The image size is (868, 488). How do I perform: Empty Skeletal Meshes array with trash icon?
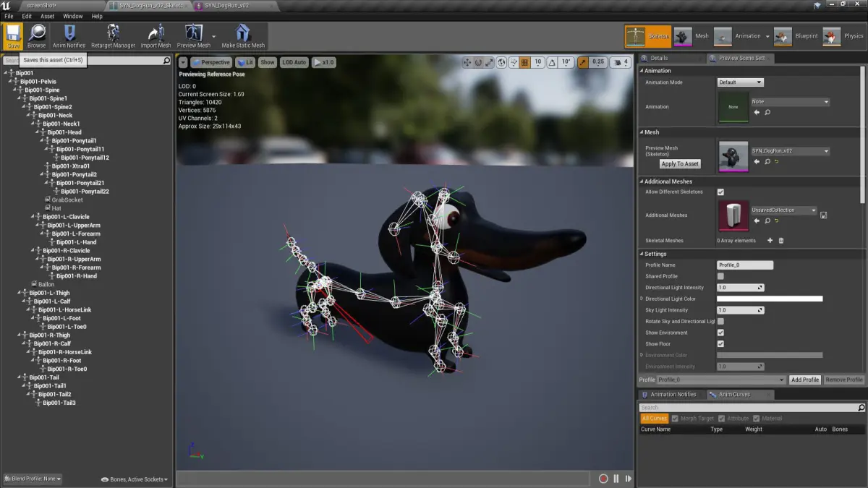(x=781, y=241)
